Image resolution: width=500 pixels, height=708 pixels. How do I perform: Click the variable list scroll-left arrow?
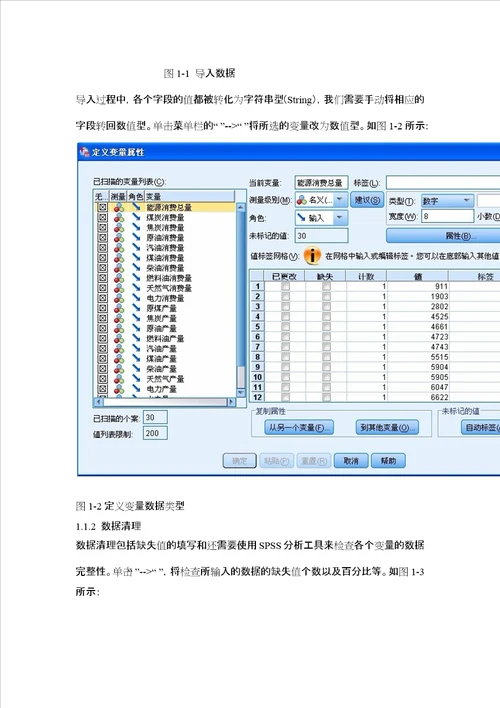point(98,401)
